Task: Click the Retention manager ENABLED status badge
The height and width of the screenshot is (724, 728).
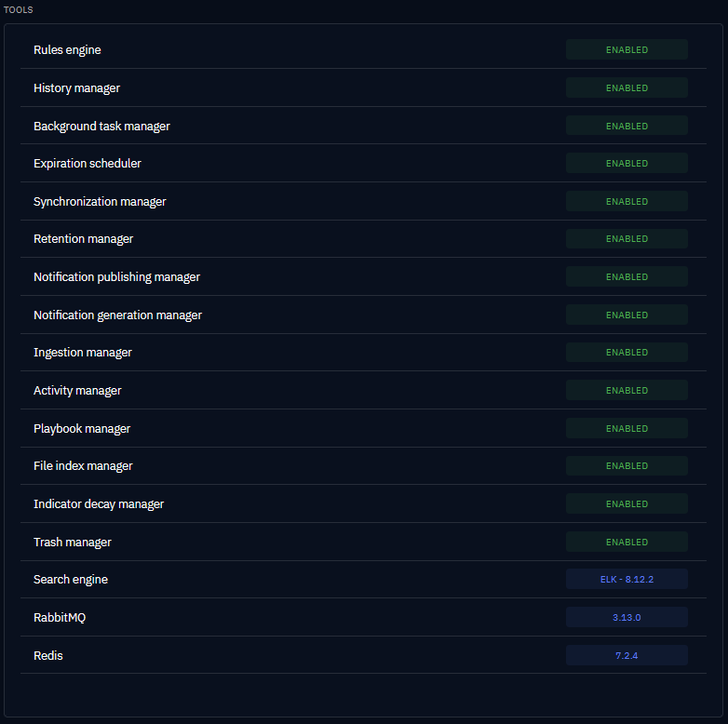Action: click(x=627, y=239)
